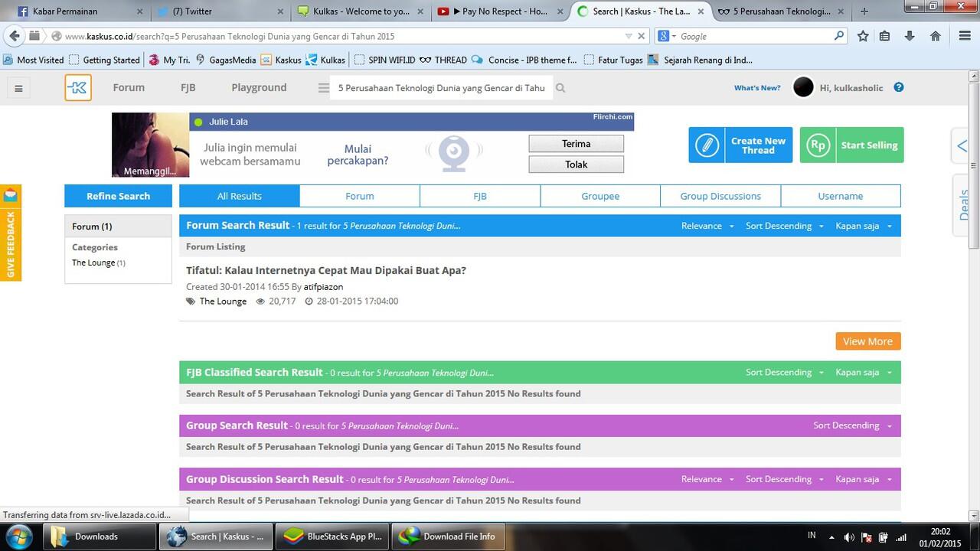This screenshot has width=980, height=551.
Task: Click the orange View More button
Action: pyautogui.click(x=867, y=341)
